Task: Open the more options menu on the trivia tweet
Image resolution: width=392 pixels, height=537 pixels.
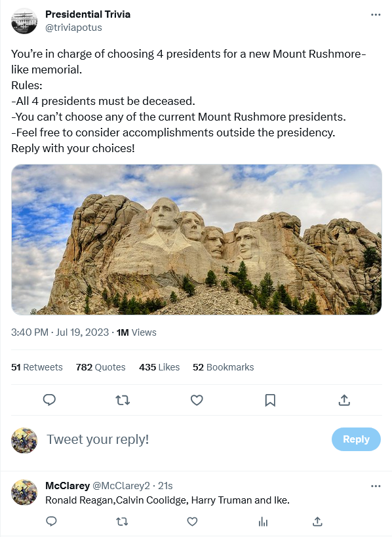Action: click(376, 14)
